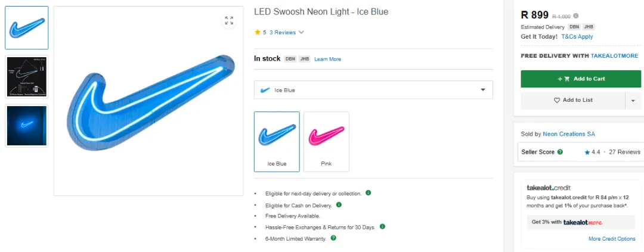Open the Learn More stock link
The height and width of the screenshot is (252, 644).
point(328,59)
